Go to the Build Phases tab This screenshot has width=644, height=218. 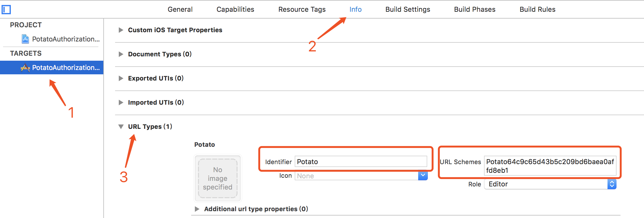pyautogui.click(x=474, y=10)
